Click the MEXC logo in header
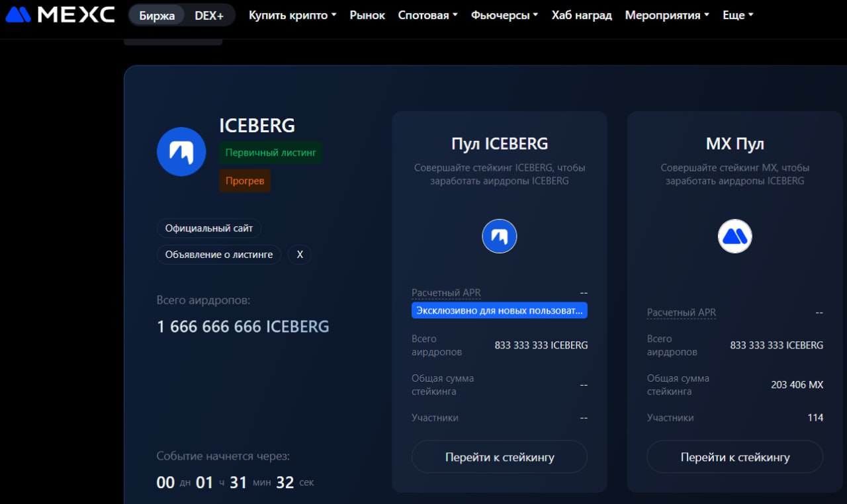 coord(60,15)
